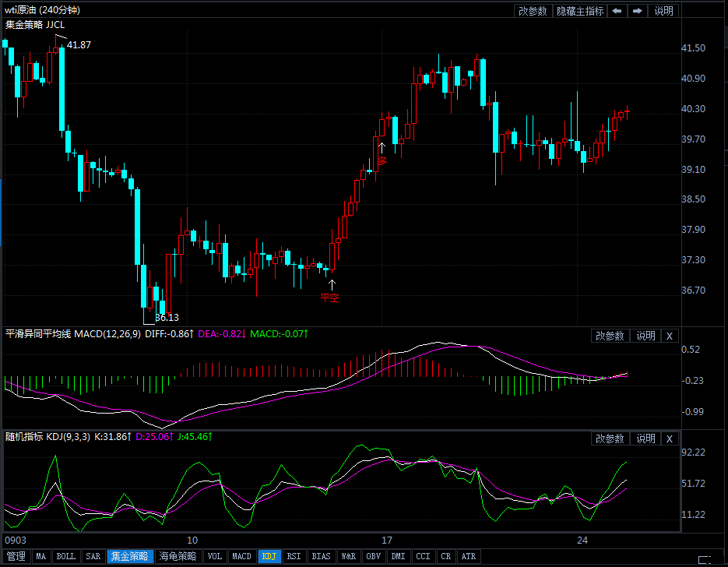Close the MACD indicator panel
This screenshot has height=567, width=728.
pyautogui.click(x=669, y=336)
